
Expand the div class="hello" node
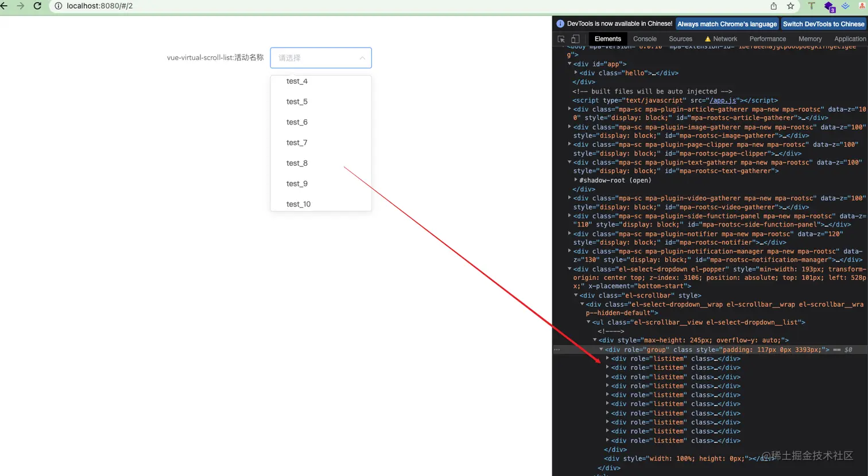point(576,73)
